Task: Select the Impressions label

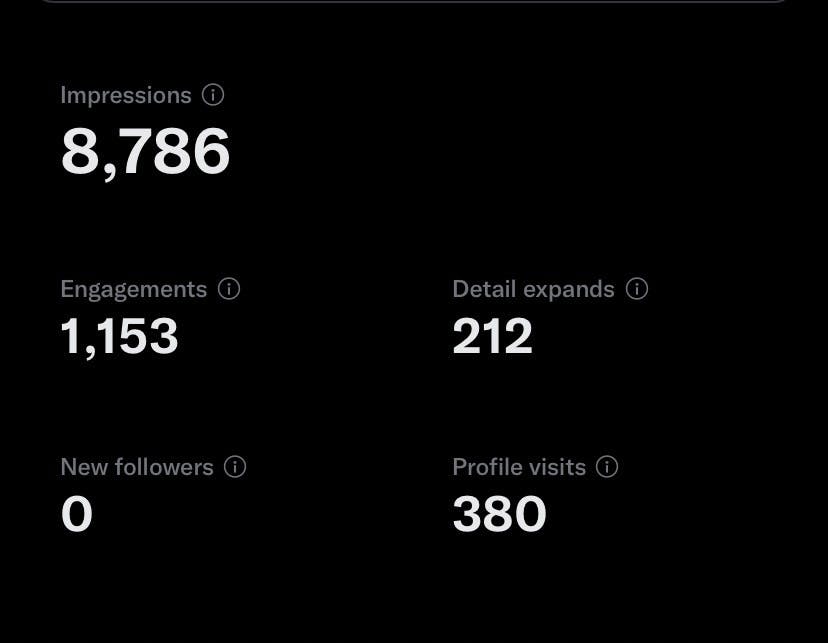Action: (126, 96)
